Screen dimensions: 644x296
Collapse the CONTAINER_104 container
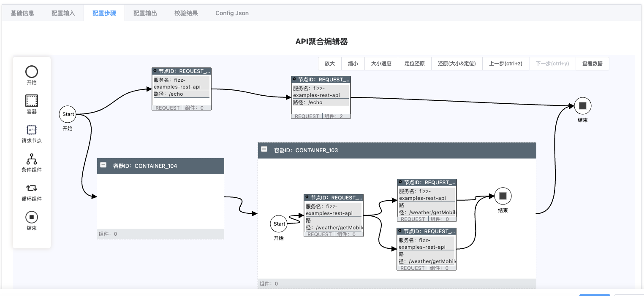click(x=103, y=166)
